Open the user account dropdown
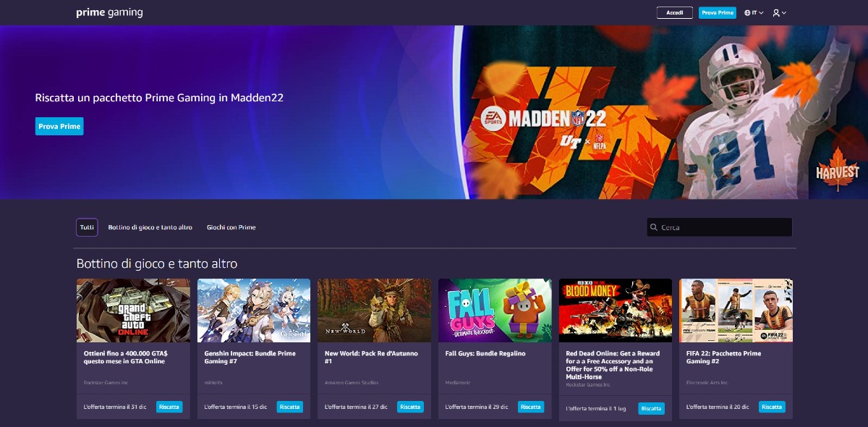This screenshot has height=427, width=868. click(779, 12)
